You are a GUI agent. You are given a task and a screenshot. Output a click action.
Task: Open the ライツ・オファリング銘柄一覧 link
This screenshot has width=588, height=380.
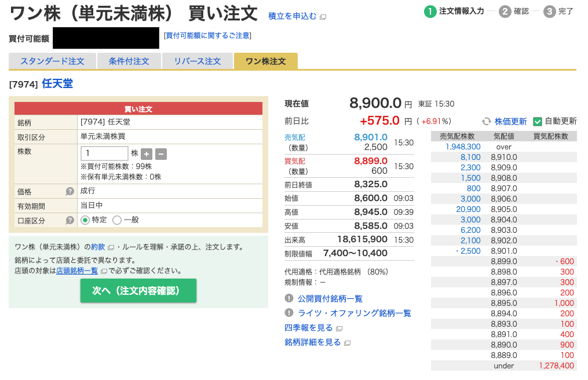tap(355, 313)
